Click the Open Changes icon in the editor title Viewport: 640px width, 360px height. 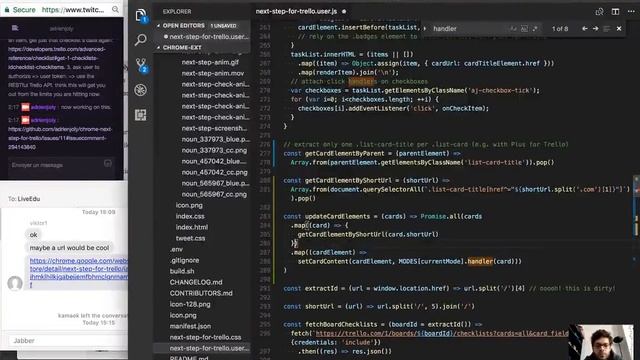coord(599,11)
